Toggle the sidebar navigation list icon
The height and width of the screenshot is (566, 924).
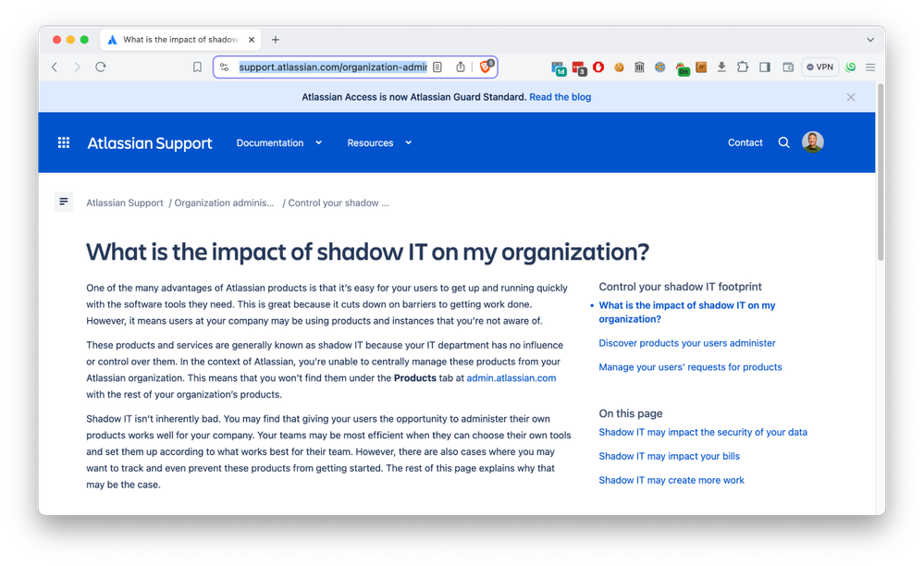[64, 202]
